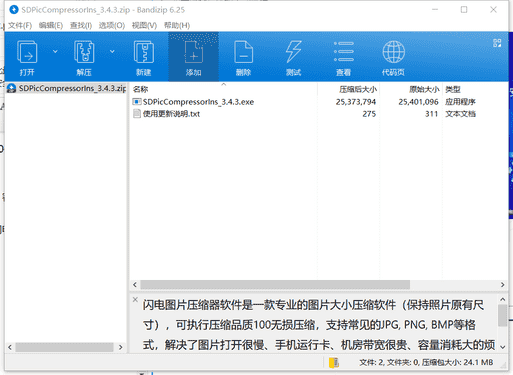Open the Options (选项) menu

click(112, 25)
